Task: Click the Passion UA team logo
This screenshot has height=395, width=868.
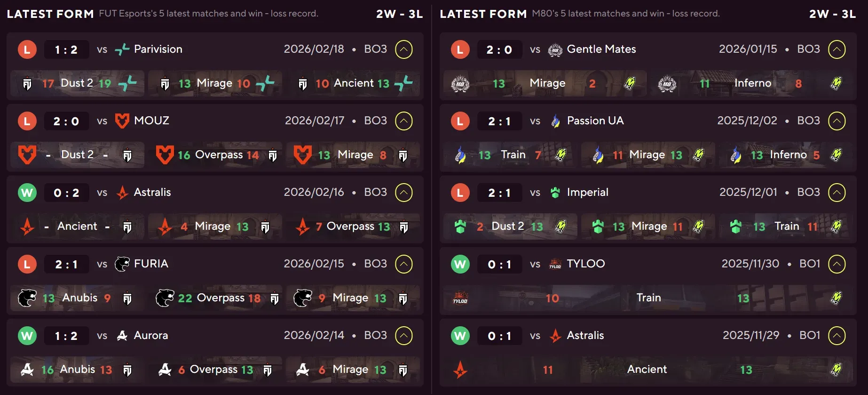Action: (x=555, y=121)
